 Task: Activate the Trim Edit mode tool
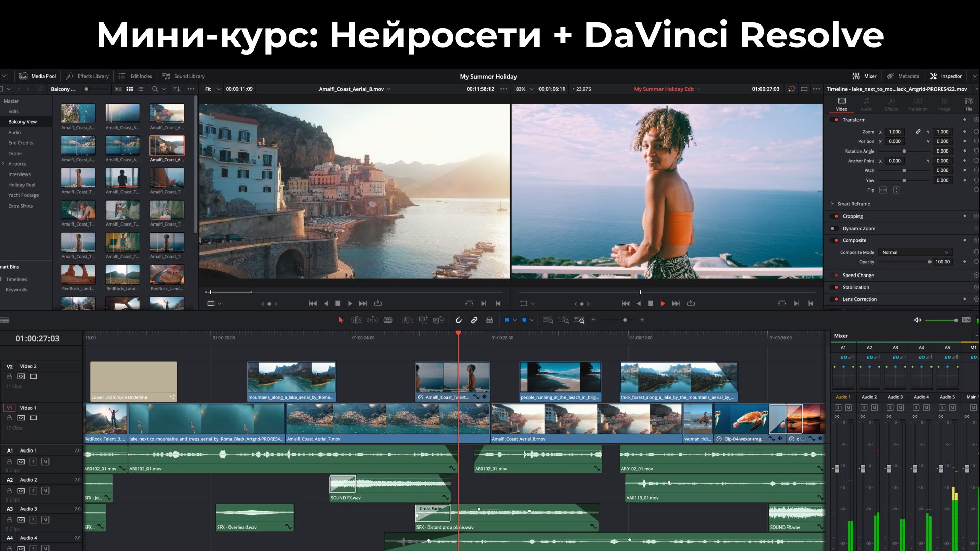357,320
